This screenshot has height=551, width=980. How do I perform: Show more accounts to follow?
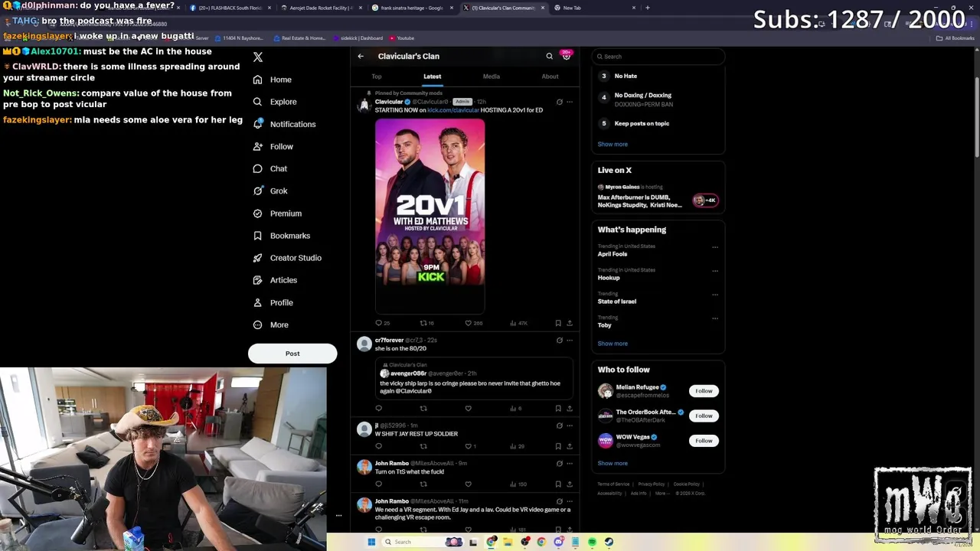click(612, 463)
